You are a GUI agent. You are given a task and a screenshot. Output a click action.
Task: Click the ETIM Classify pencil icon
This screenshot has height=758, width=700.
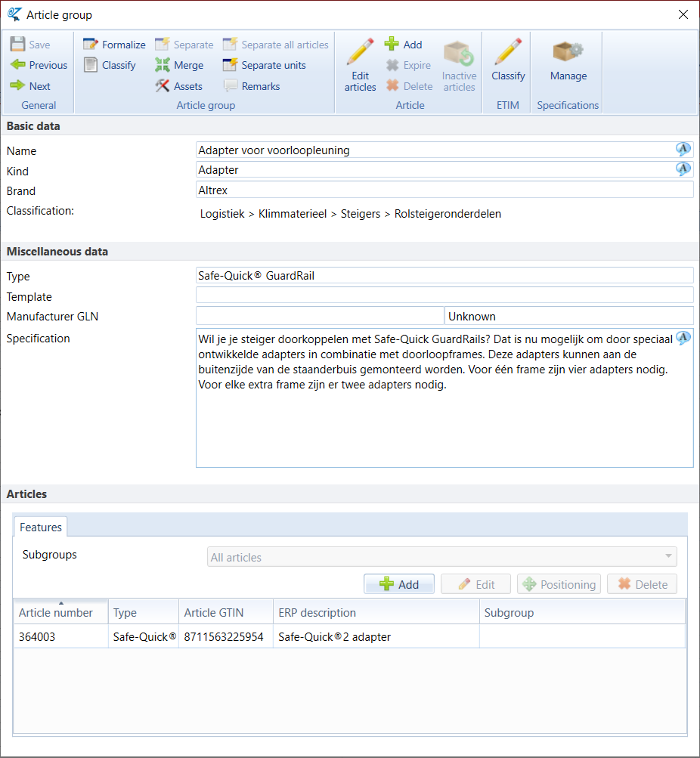[508, 51]
